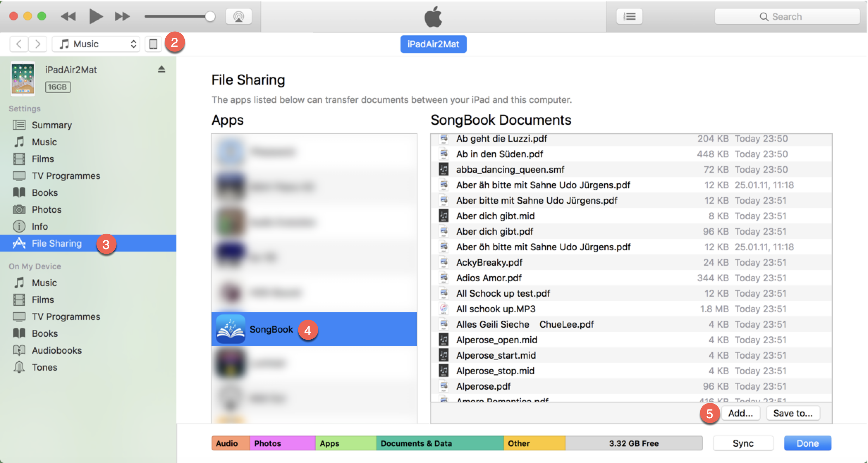Go back with the left chevron

tap(19, 44)
